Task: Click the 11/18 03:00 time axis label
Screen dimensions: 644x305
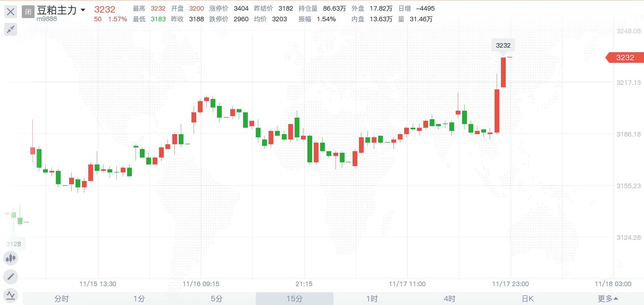Action: (613, 284)
